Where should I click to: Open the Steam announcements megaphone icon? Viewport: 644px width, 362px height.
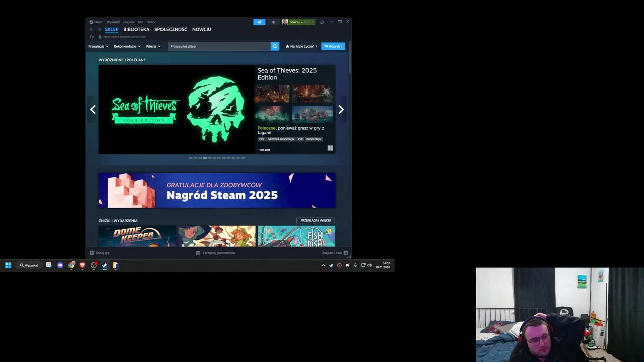click(x=259, y=22)
